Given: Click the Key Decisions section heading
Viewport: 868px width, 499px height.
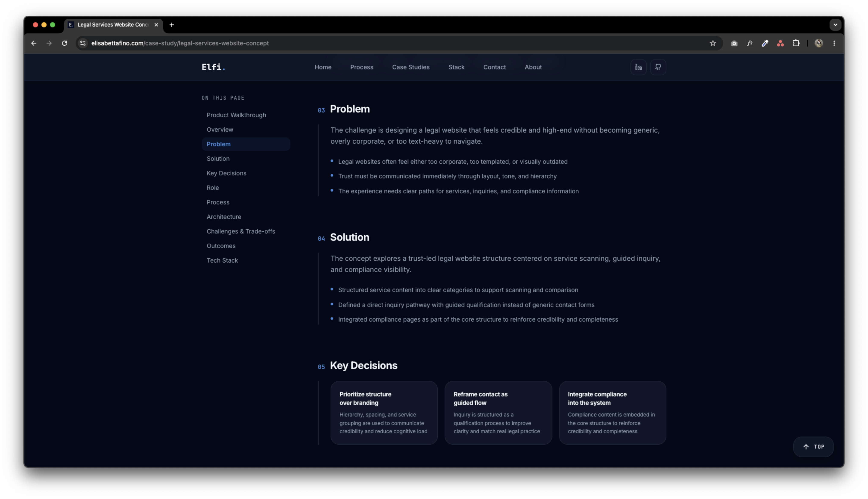Looking at the screenshot, I should click(x=364, y=365).
